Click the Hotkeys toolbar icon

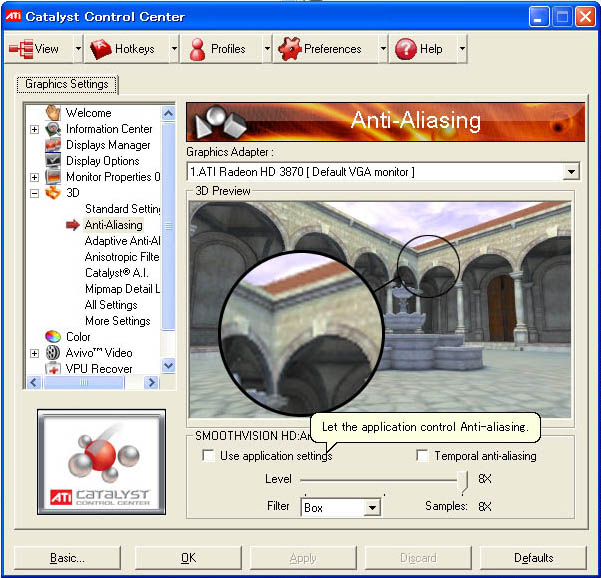point(100,49)
